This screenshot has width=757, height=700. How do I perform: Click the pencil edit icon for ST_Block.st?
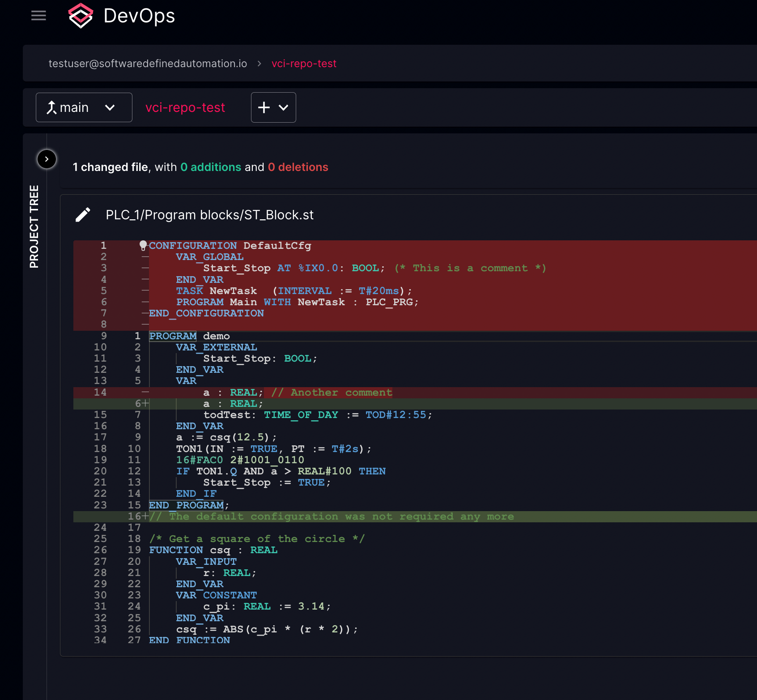point(83,215)
